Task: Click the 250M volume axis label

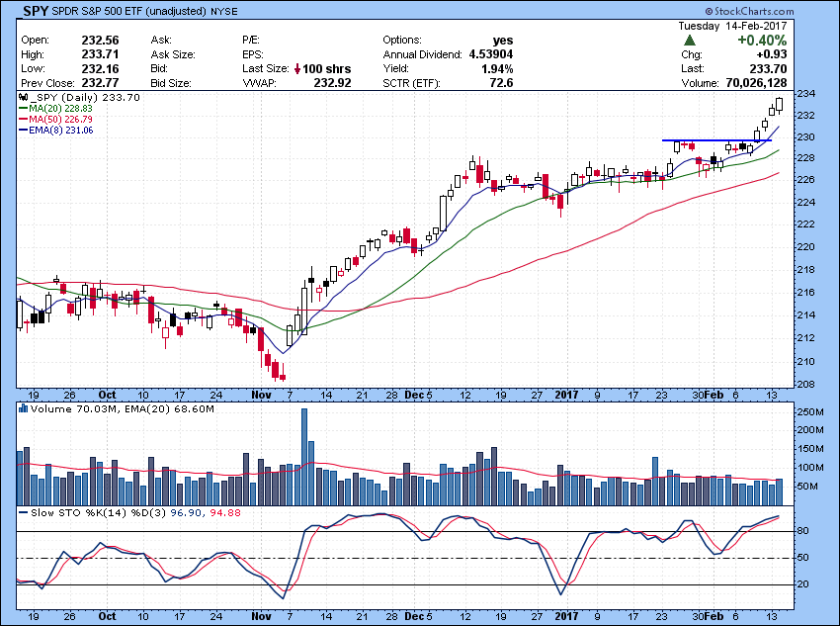Action: coord(811,412)
